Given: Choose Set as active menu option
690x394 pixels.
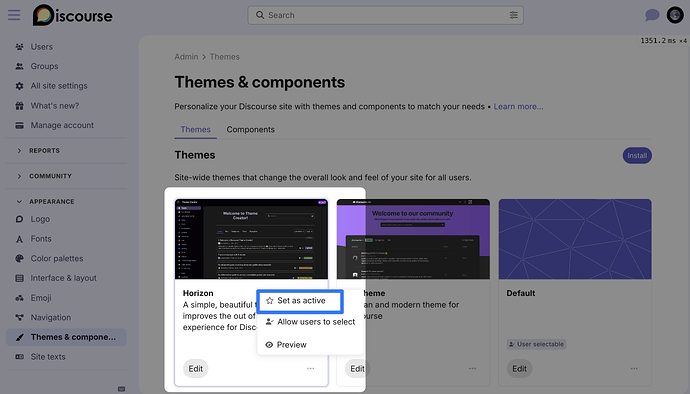Looking at the screenshot, I should [x=300, y=301].
